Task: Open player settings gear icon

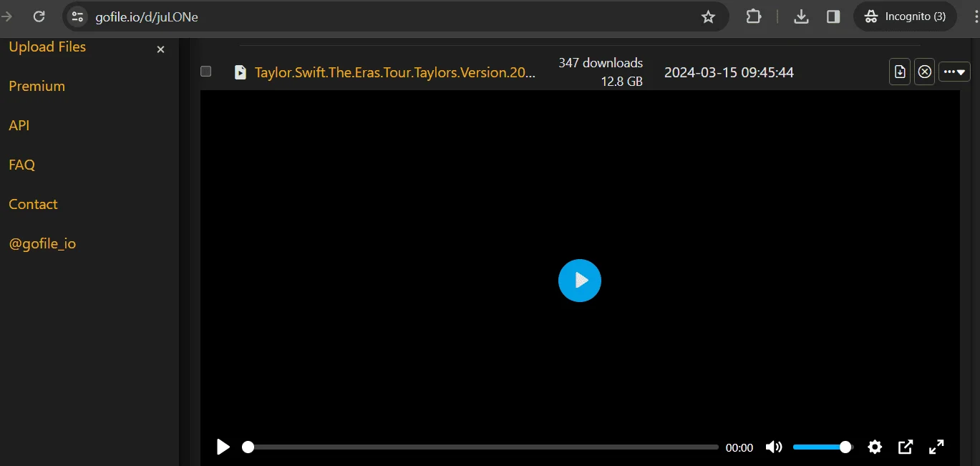Action: click(875, 447)
